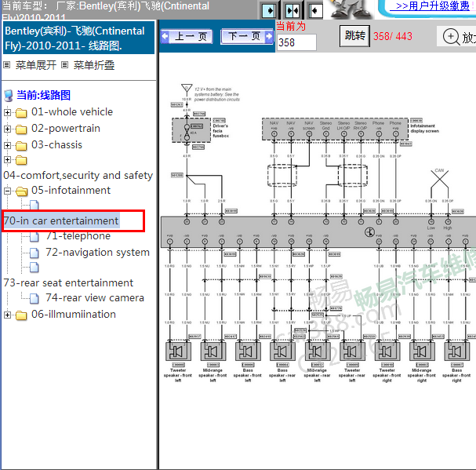The image size is (476, 470).
Task: Expand the 01-whole vehicle folder
Action: 7,112
